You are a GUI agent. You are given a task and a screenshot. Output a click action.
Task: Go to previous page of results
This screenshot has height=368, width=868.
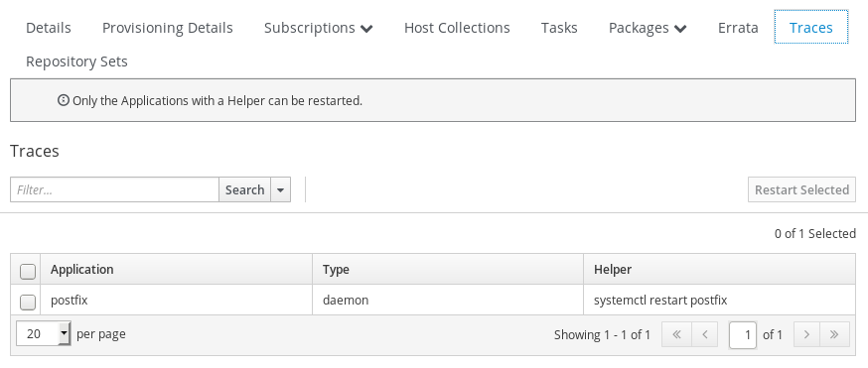point(704,335)
